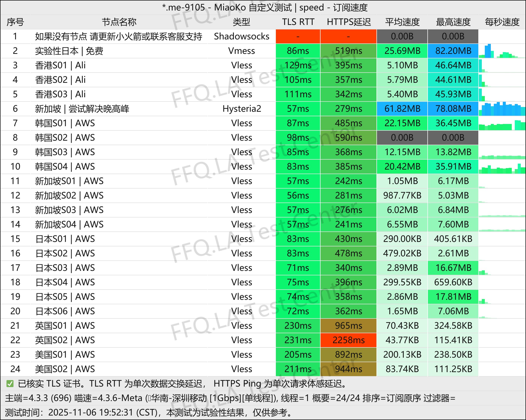Image resolution: width=526 pixels, height=420 pixels.
Task: Click the 主端=4.3.3 footer line
Action: click(230, 398)
